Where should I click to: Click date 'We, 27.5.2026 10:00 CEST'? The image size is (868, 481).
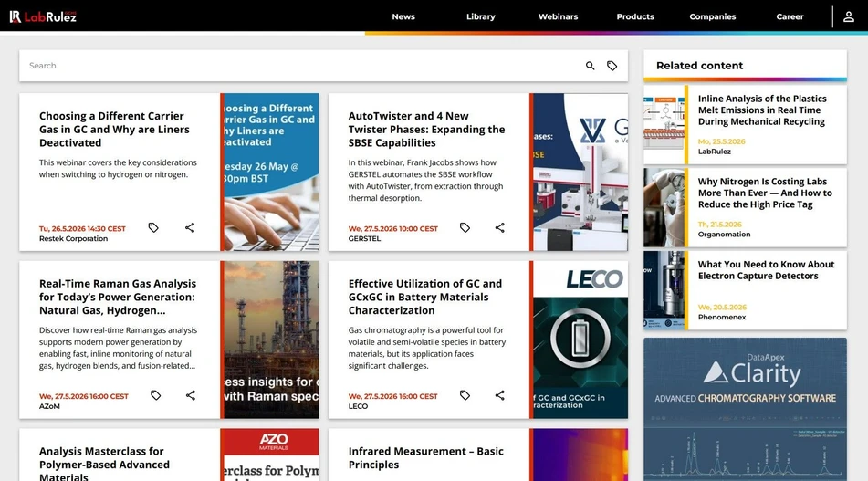click(x=392, y=228)
